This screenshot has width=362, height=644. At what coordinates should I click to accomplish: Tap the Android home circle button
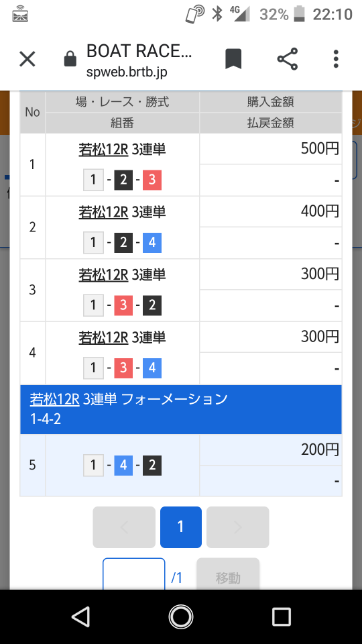[x=180, y=617]
